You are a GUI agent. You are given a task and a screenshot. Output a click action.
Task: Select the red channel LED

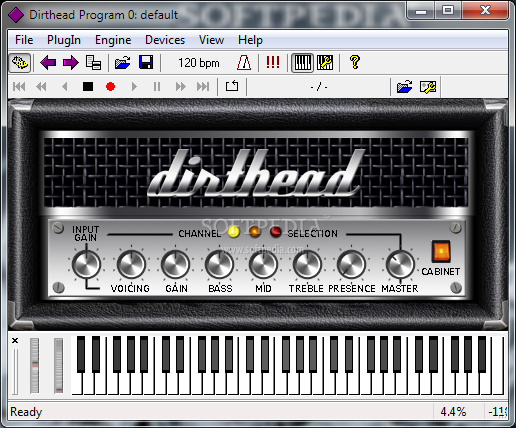pos(276,232)
